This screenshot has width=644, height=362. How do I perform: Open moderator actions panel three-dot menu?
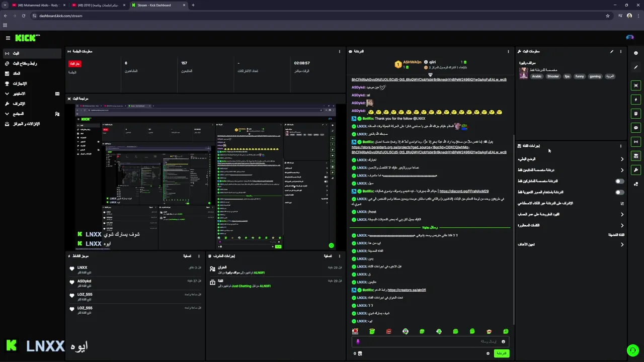[x=339, y=256]
